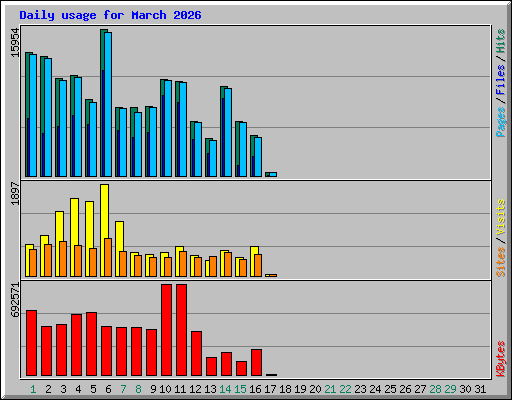Click the 1897 visits axis value
The image size is (512, 400).
15,194
